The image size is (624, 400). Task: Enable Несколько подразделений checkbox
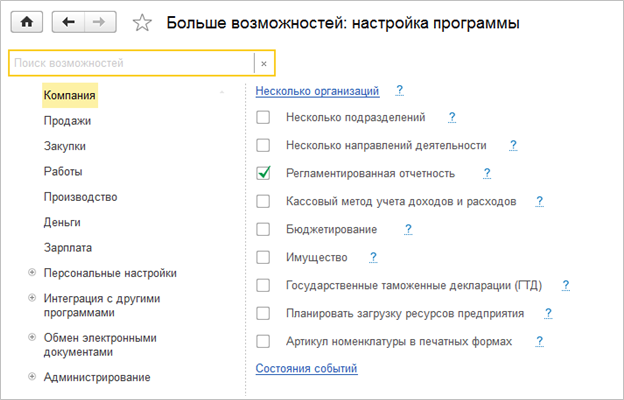click(264, 117)
